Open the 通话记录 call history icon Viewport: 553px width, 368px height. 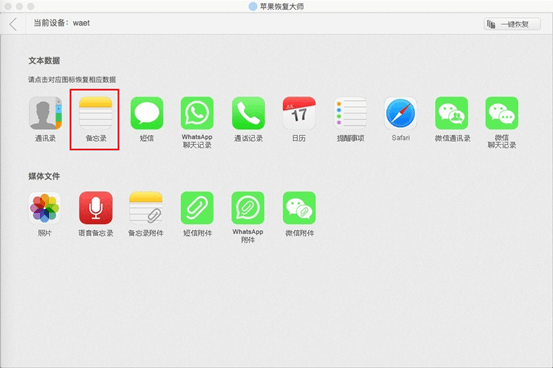[x=248, y=113]
